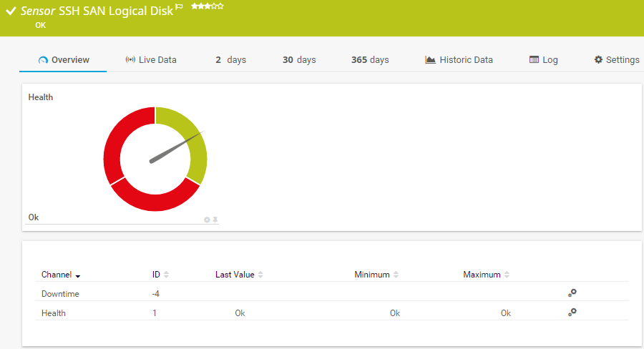Sort table by Maximum column
This screenshot has width=644, height=349.
486,275
